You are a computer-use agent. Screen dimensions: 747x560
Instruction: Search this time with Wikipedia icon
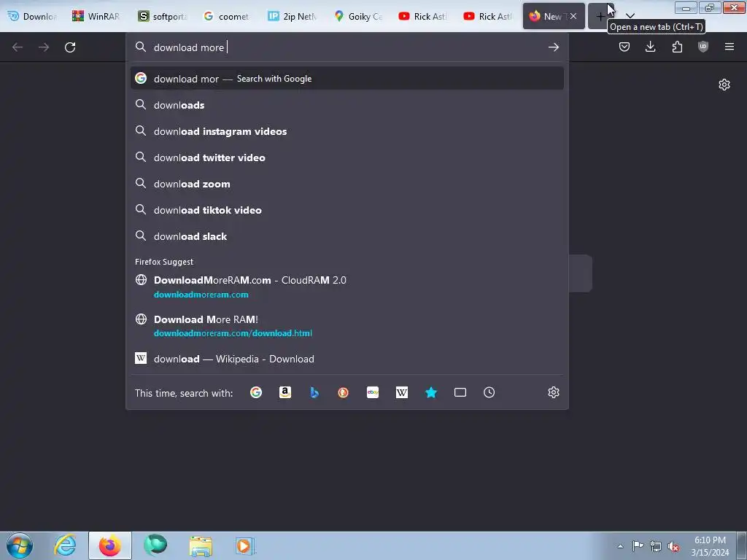402,392
